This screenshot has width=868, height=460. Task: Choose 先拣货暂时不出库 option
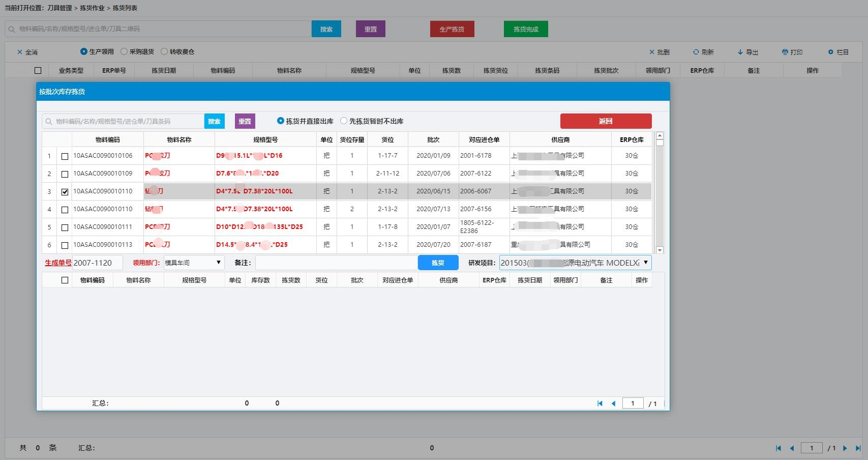click(x=344, y=121)
